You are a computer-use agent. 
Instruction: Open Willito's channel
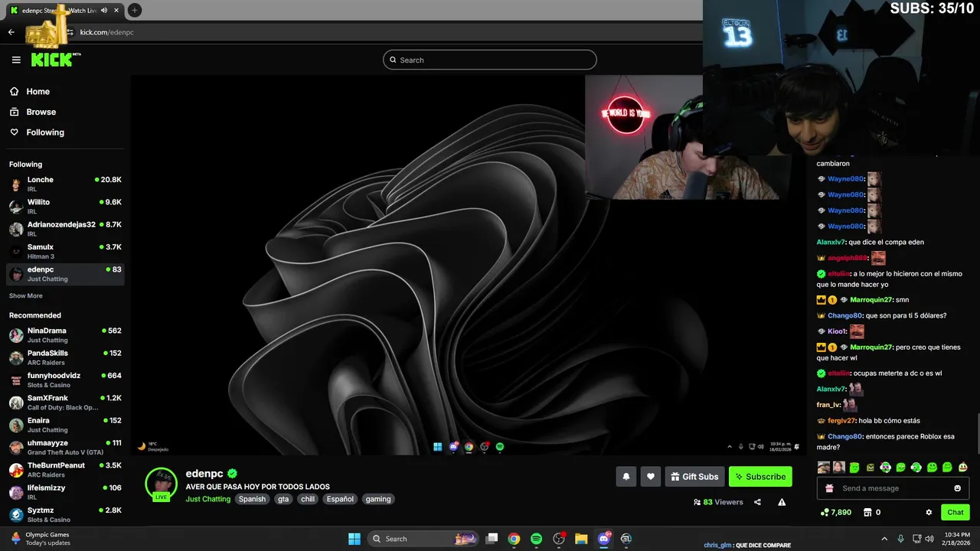click(x=65, y=207)
